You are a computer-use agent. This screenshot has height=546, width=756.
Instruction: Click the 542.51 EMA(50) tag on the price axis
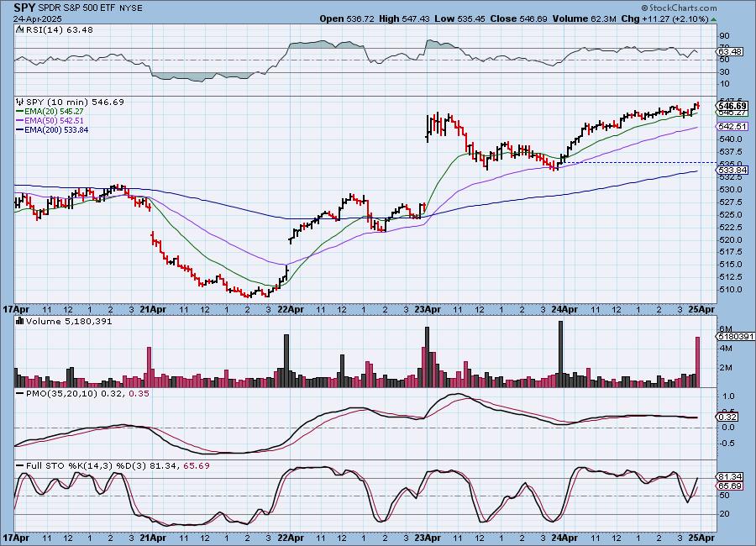coord(732,126)
